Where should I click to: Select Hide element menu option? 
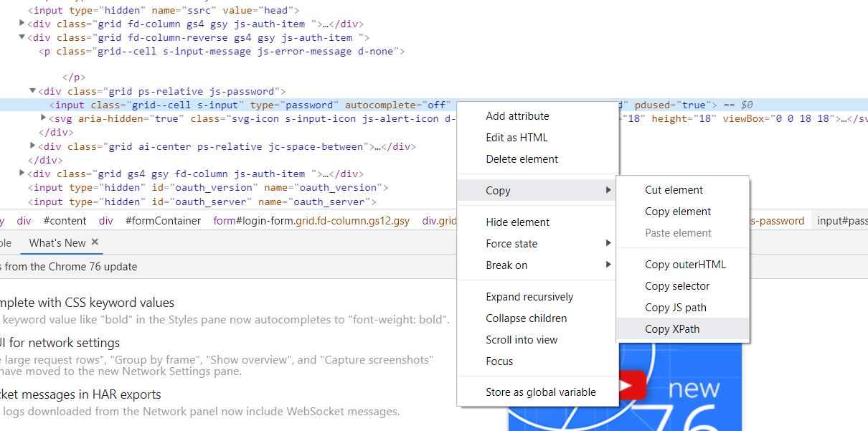click(x=517, y=222)
